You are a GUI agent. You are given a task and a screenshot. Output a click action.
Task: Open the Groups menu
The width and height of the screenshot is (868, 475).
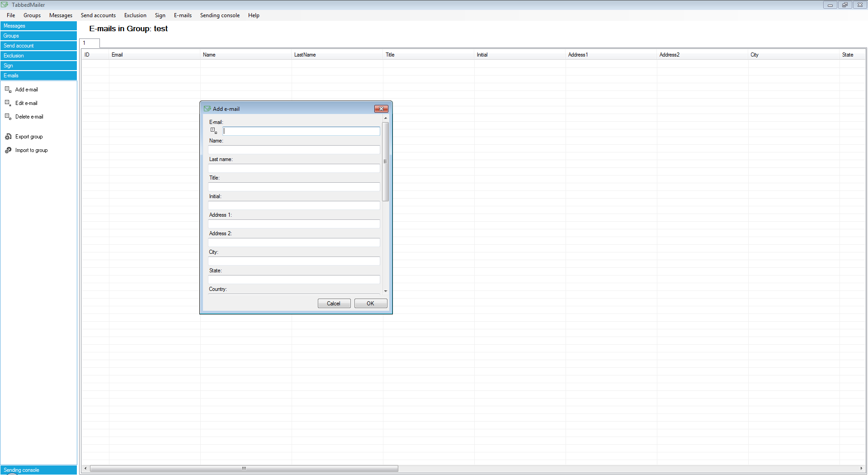pyautogui.click(x=32, y=15)
